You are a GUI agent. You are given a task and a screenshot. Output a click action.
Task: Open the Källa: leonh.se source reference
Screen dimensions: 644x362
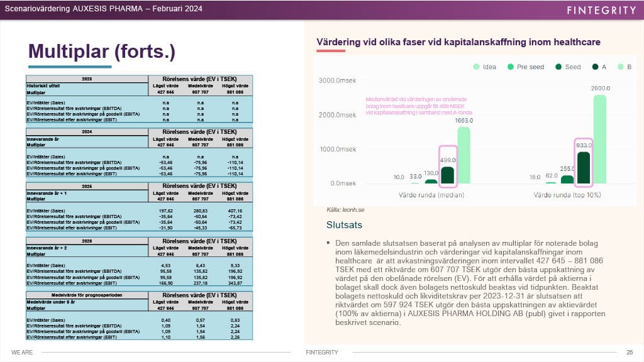click(x=345, y=210)
